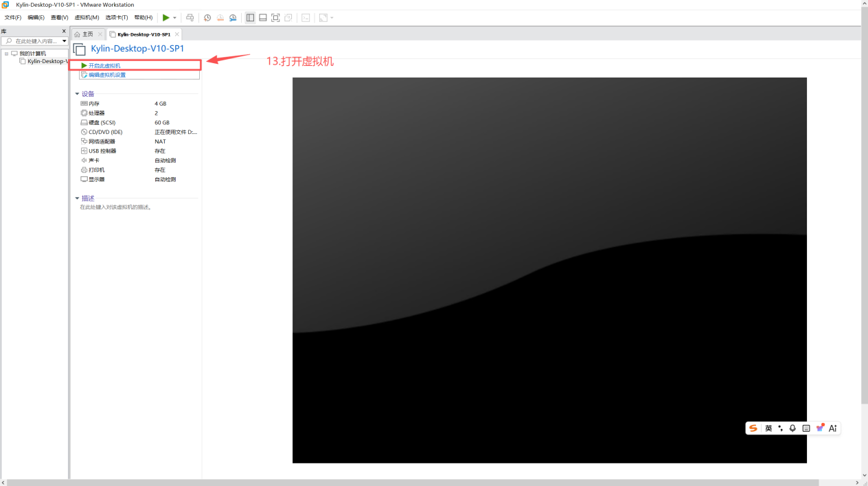This screenshot has height=486, width=868.
Task: Click the stretch guest display icon
Action: [x=323, y=18]
